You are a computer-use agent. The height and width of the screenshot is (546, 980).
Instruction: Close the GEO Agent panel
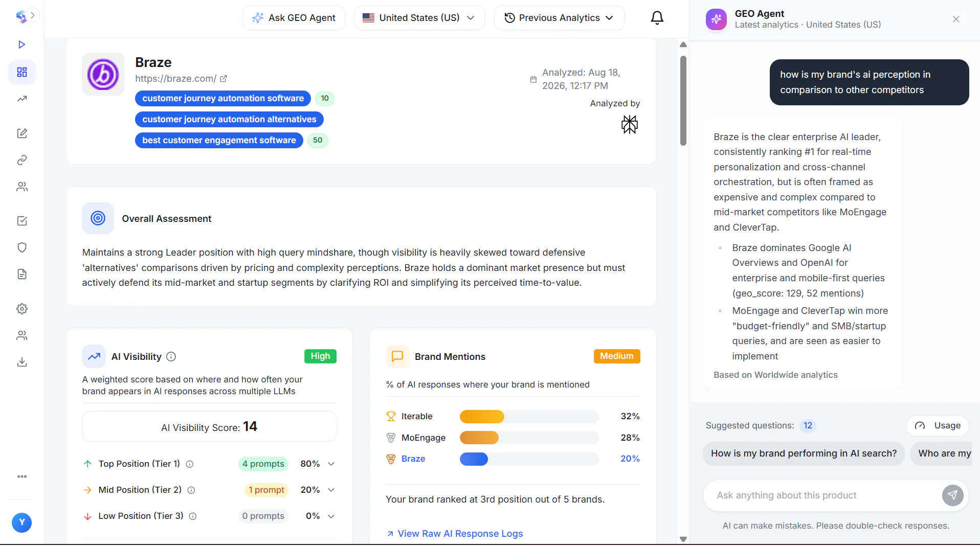point(956,19)
